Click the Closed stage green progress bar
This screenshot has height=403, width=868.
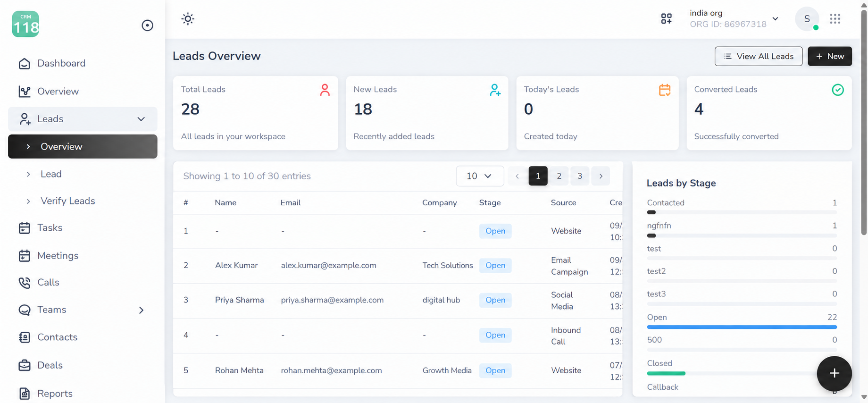[x=666, y=373]
